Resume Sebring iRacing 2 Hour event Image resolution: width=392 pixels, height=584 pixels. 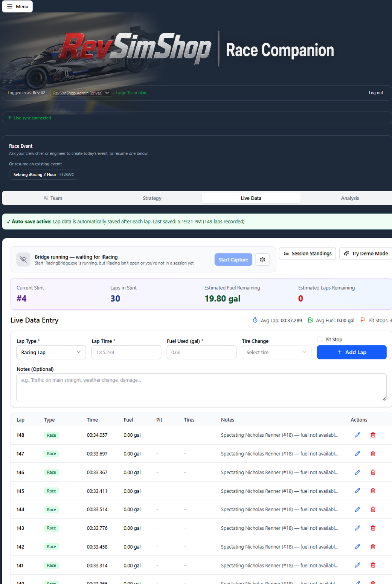point(44,174)
